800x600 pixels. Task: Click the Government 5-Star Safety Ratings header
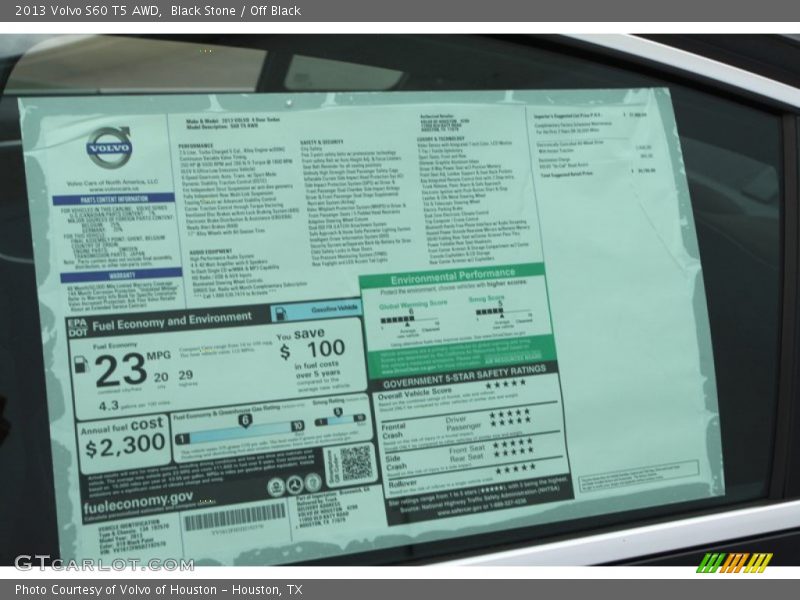(464, 377)
